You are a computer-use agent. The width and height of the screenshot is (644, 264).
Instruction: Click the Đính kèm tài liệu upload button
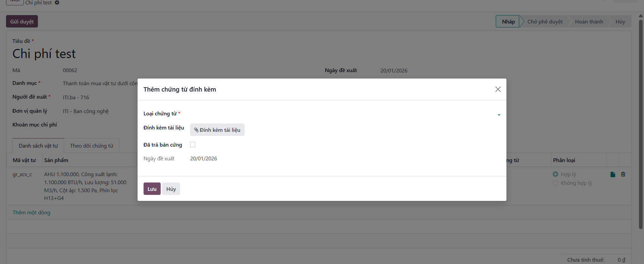pos(217,130)
